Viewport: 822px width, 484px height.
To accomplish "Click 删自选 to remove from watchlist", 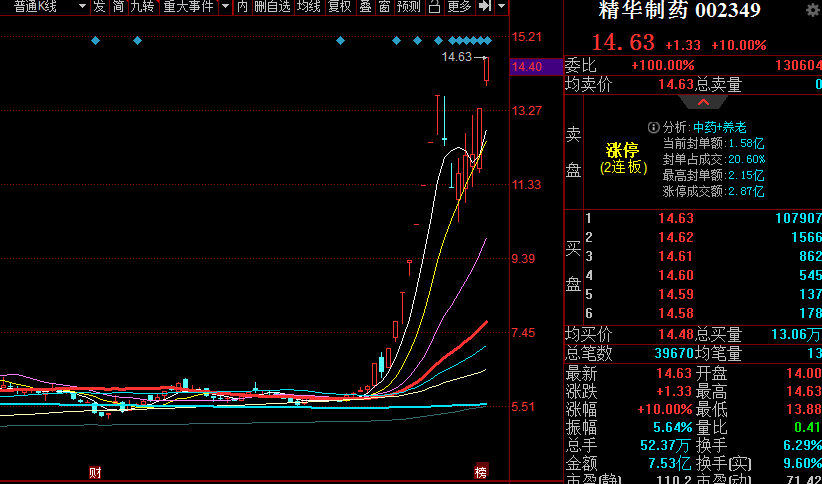I will [272, 7].
